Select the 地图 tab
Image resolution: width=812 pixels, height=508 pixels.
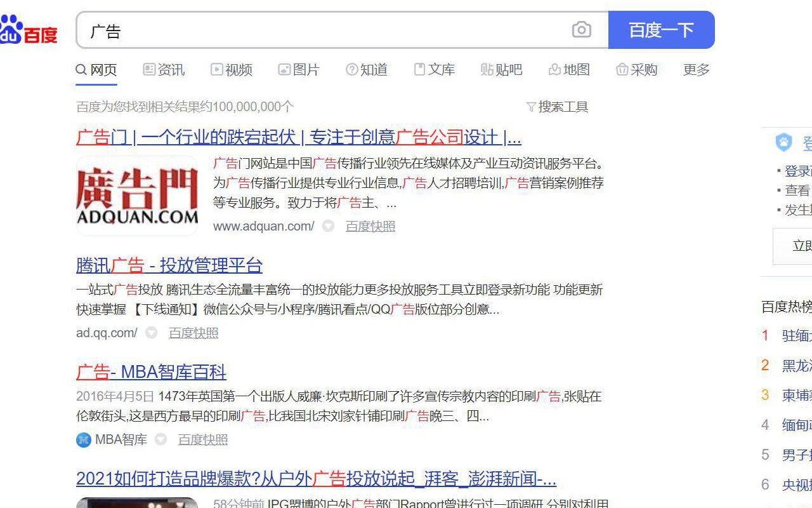[569, 70]
